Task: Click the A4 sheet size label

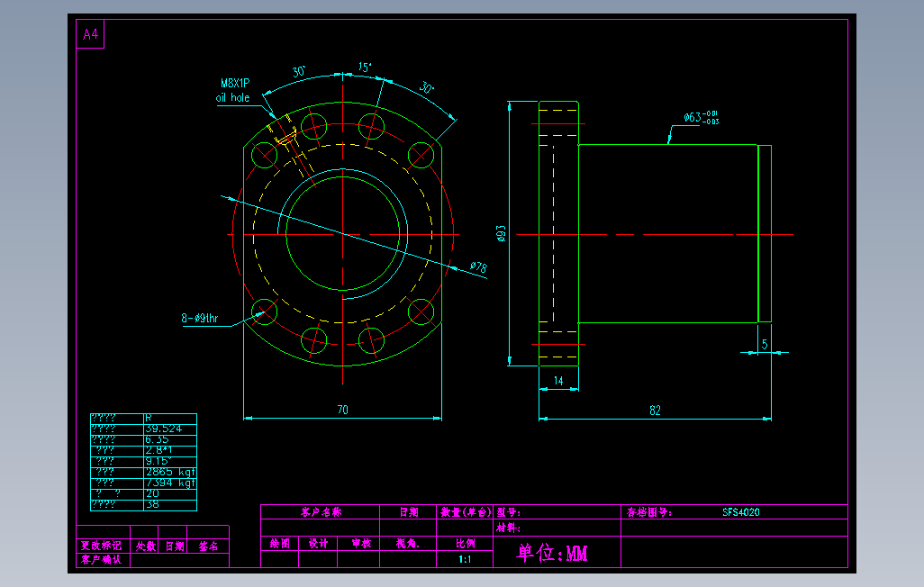Action: (x=90, y=34)
